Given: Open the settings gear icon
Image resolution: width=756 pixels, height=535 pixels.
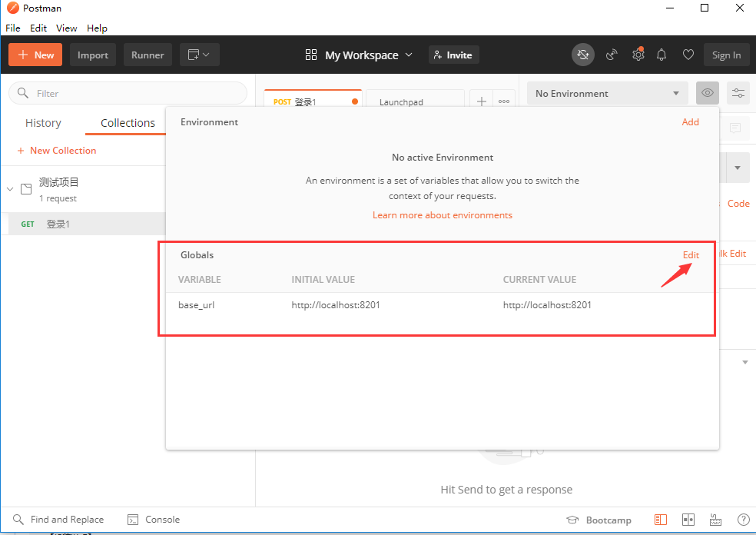Looking at the screenshot, I should (x=638, y=55).
